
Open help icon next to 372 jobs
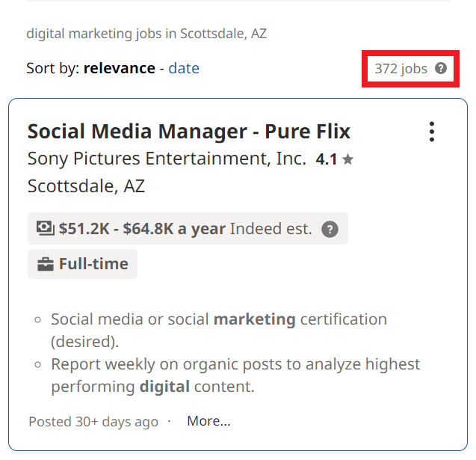pyautogui.click(x=440, y=68)
